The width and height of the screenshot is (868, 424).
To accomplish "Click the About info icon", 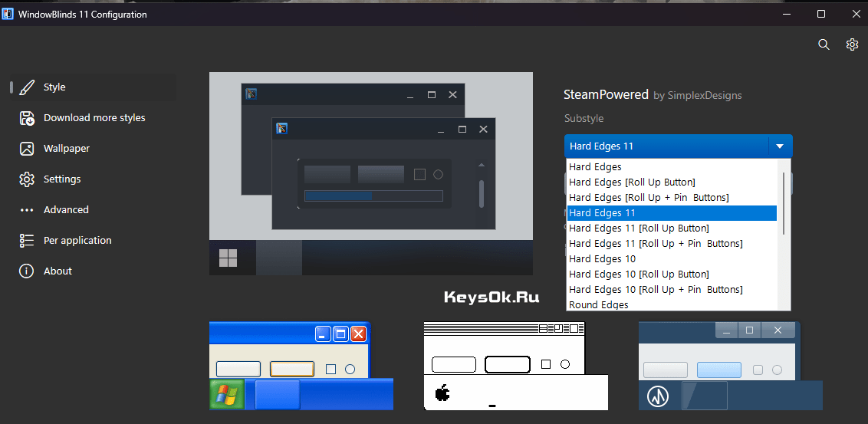I will click(x=27, y=271).
